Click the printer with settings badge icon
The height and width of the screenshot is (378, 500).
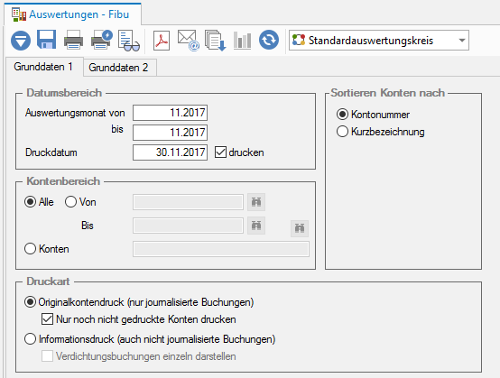(x=101, y=40)
